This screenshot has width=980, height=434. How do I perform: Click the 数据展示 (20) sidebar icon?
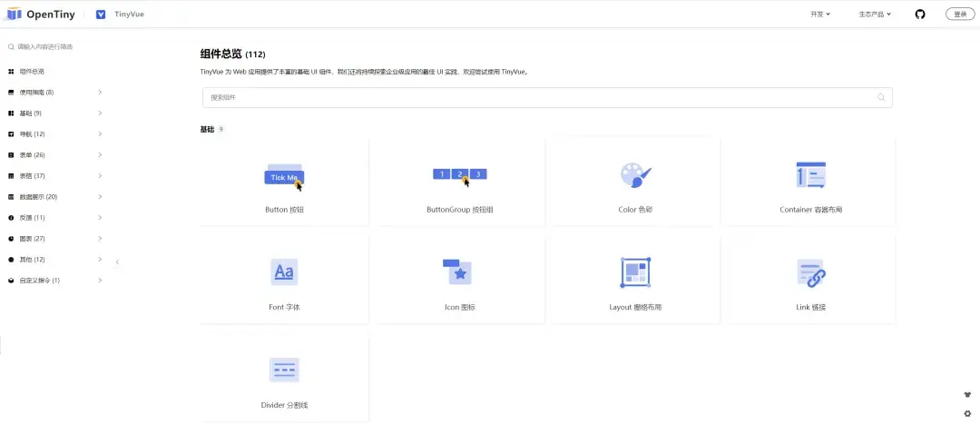tap(11, 197)
